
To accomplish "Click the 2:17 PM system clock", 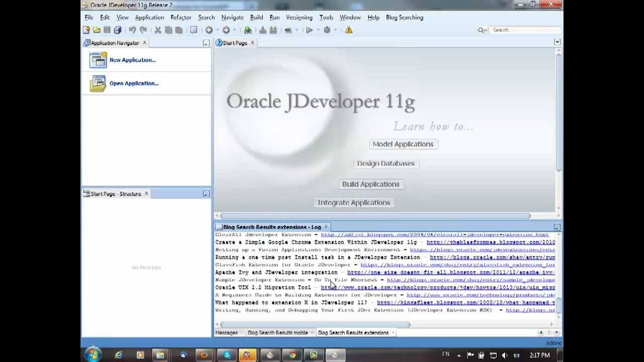I will point(540,355).
